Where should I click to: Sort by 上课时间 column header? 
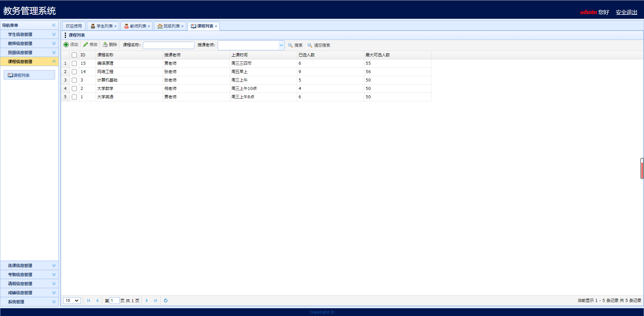click(263, 55)
